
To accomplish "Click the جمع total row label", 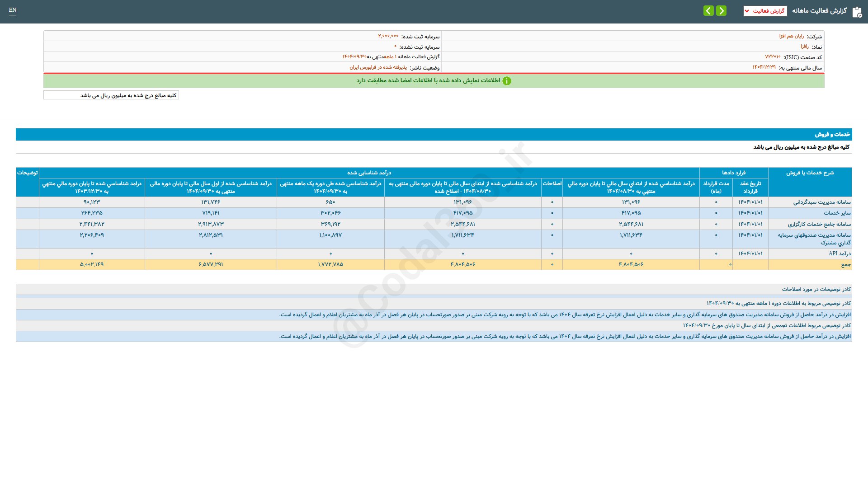I will pos(845,264).
